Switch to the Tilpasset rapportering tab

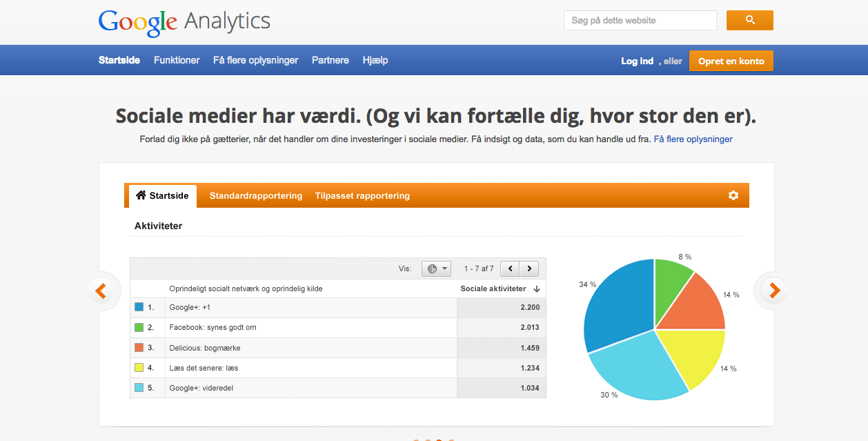[x=362, y=196]
